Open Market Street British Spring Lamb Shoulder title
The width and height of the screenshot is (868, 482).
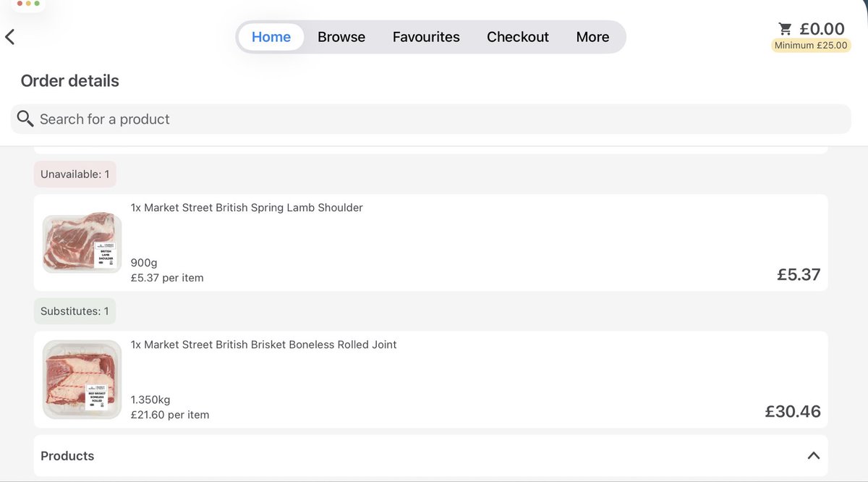point(247,208)
